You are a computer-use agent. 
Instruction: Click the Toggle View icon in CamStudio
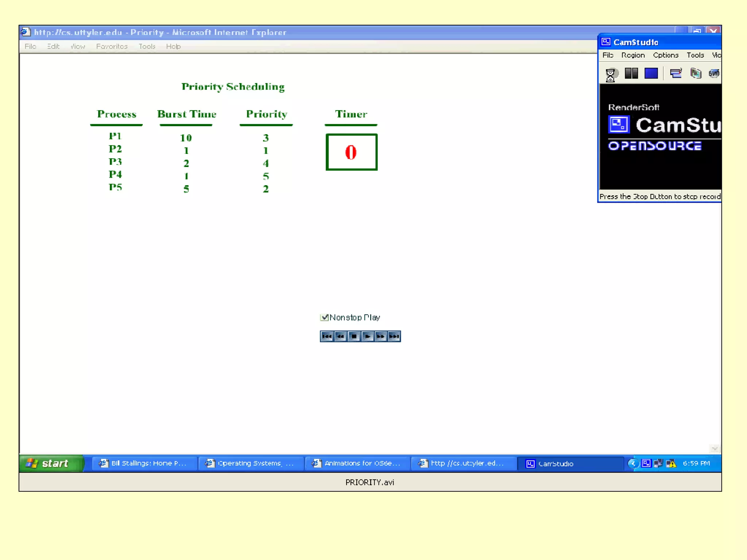tap(676, 73)
